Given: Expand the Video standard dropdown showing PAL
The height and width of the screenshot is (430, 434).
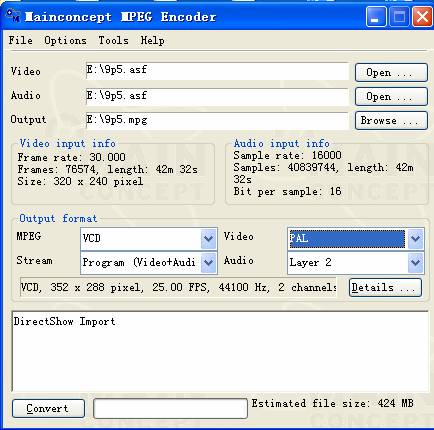Looking at the screenshot, I should (416, 238).
